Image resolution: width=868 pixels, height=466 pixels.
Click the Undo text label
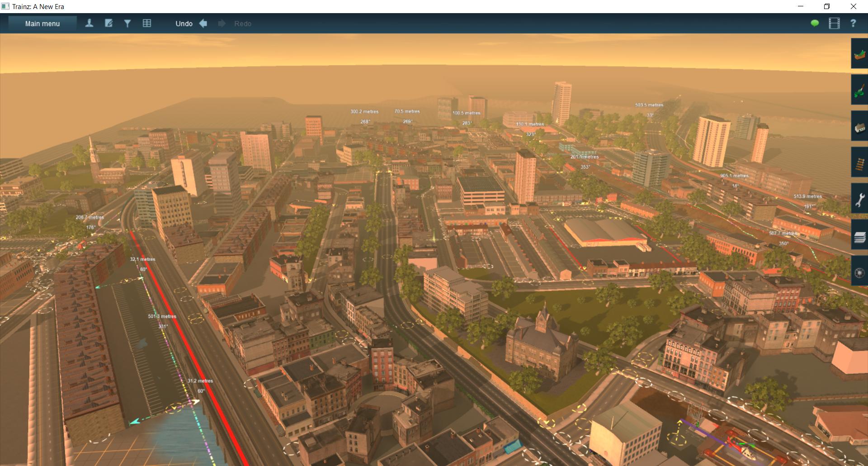tap(184, 24)
